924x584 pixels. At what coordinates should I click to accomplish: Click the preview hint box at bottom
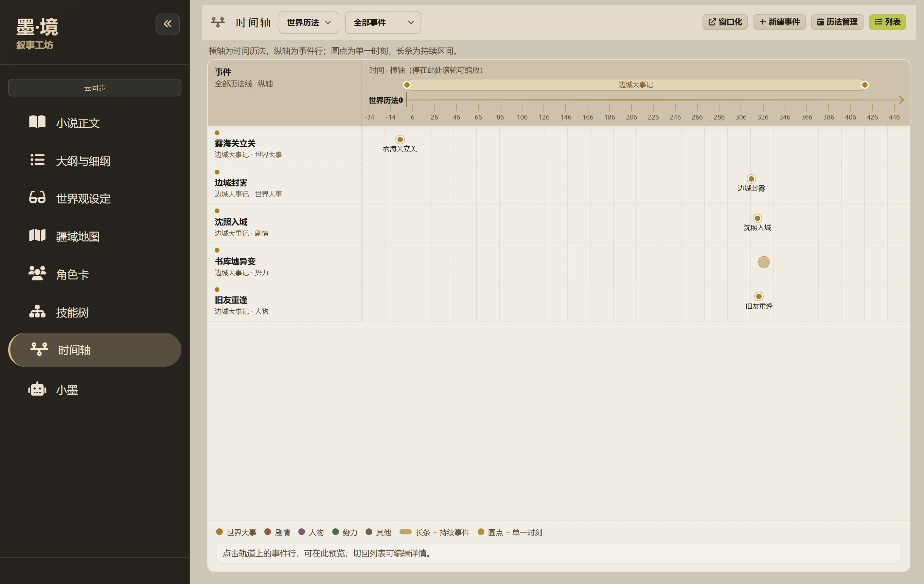[x=558, y=553]
